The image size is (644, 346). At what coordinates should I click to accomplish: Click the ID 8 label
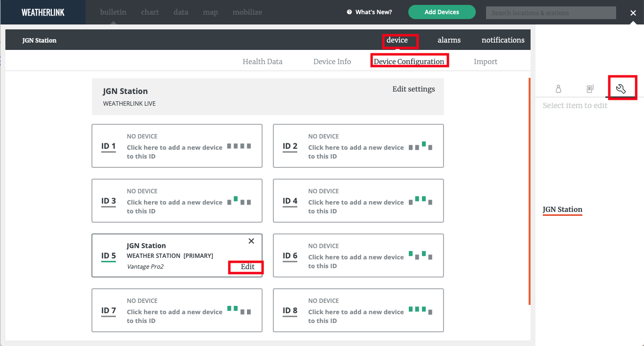(x=290, y=310)
